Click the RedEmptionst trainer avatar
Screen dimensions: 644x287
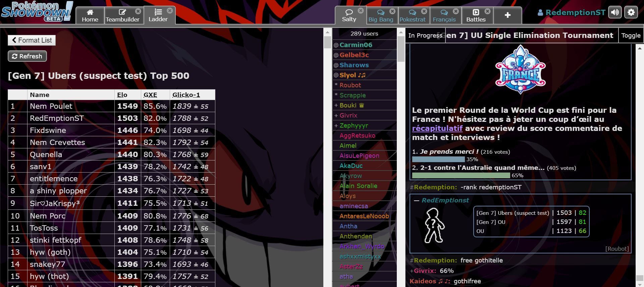coord(434,225)
